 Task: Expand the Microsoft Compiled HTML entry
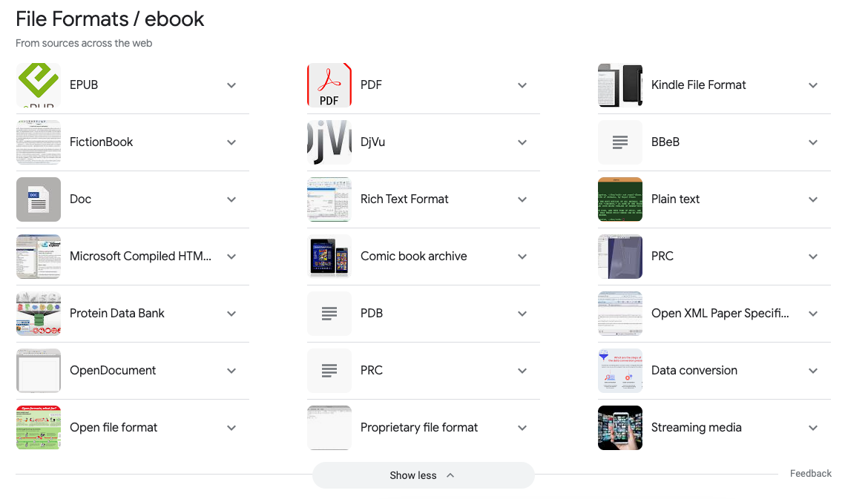(231, 257)
